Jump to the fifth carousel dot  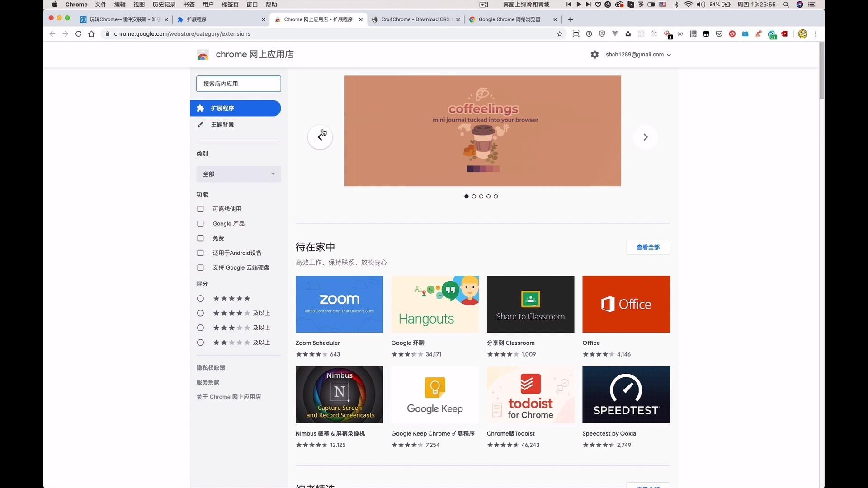(x=495, y=197)
